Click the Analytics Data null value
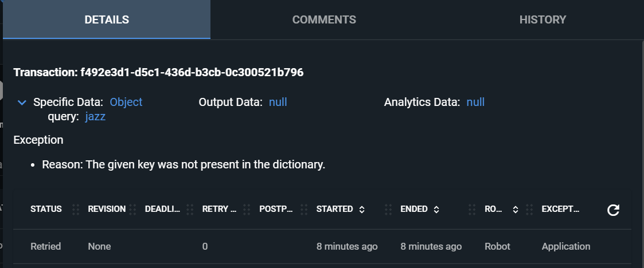This screenshot has height=268, width=644. (475, 103)
